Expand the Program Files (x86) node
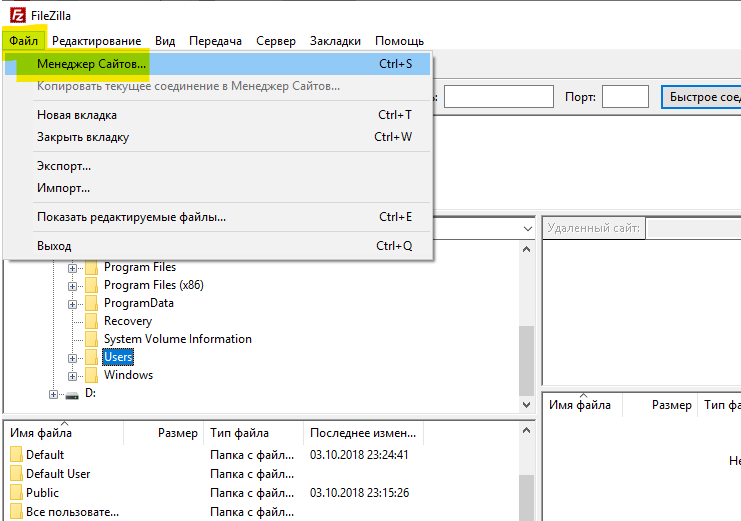The height and width of the screenshot is (521, 741). coord(72,286)
